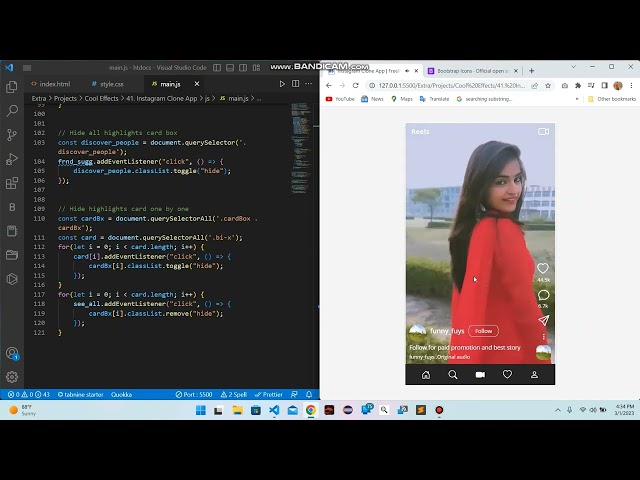Like the reel with the heart icon

(x=542, y=268)
